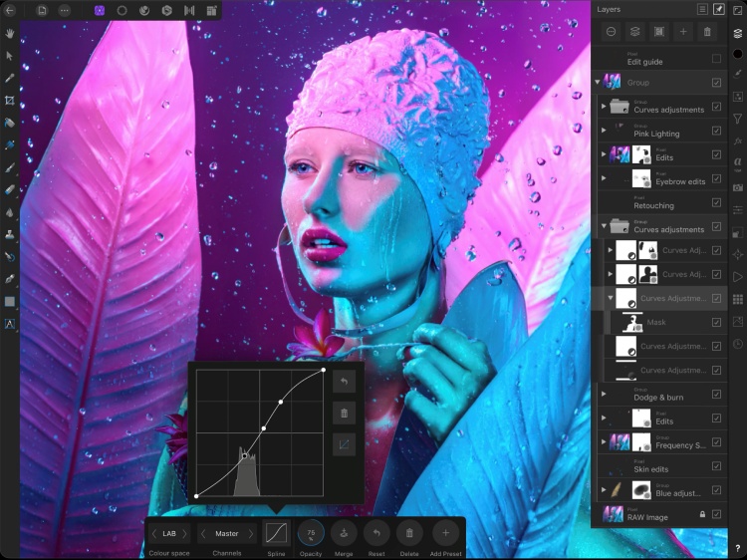Open the Filters studio funnel icon
This screenshot has height=560, width=747.
click(x=737, y=119)
